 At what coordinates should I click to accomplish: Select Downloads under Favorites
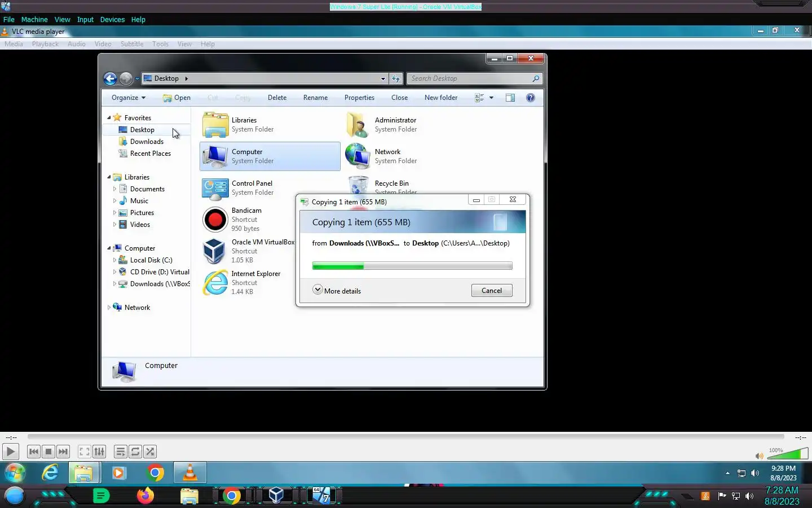coord(147,141)
